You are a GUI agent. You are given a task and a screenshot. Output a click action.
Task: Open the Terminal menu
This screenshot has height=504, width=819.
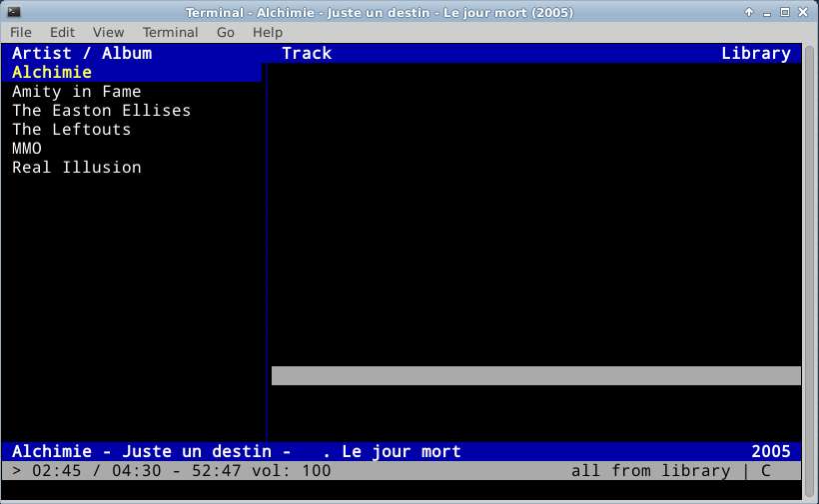click(170, 32)
